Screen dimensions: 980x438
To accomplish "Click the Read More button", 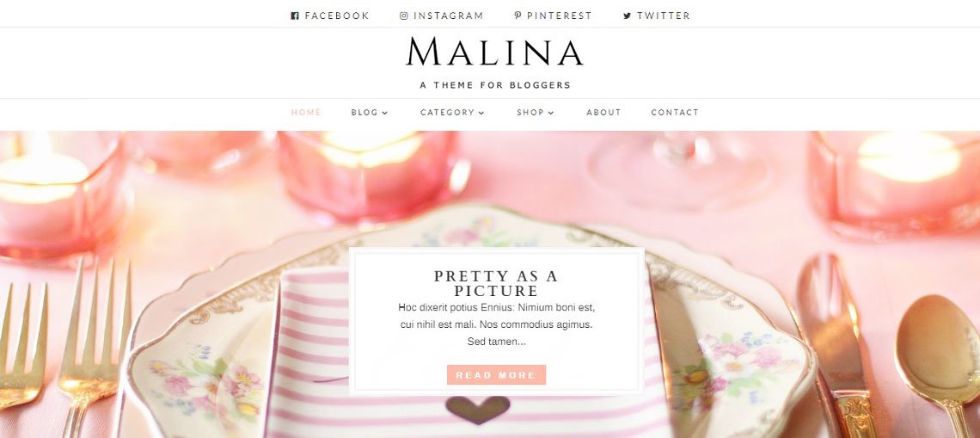I will (496, 375).
